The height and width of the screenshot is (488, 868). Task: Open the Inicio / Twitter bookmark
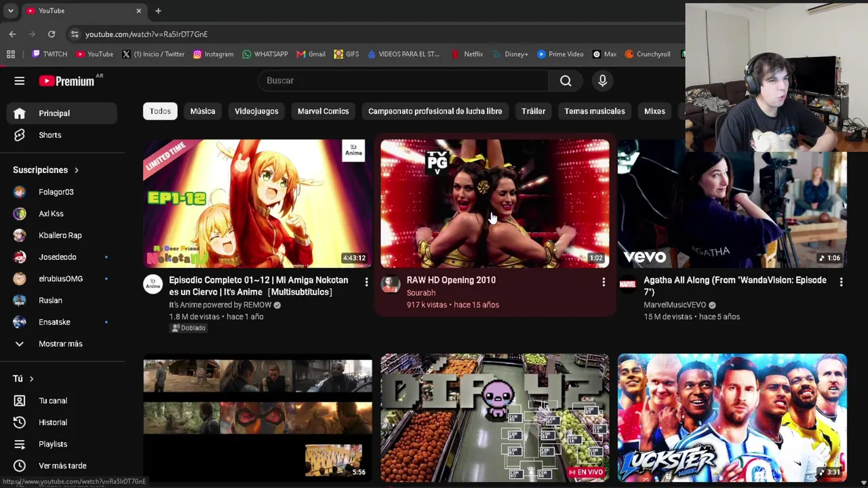(153, 54)
